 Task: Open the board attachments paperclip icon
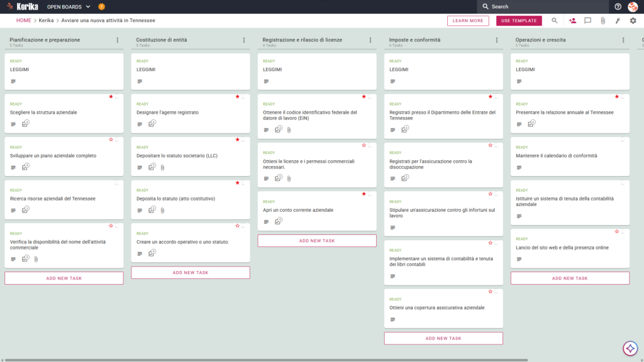point(602,21)
